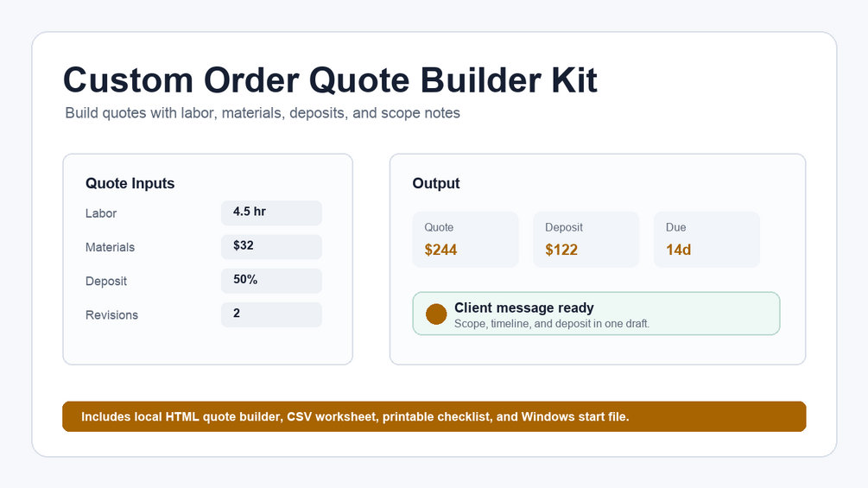Select the Labor 4.5 hr field
Viewport: 868px width, 488px height.
coord(271,213)
